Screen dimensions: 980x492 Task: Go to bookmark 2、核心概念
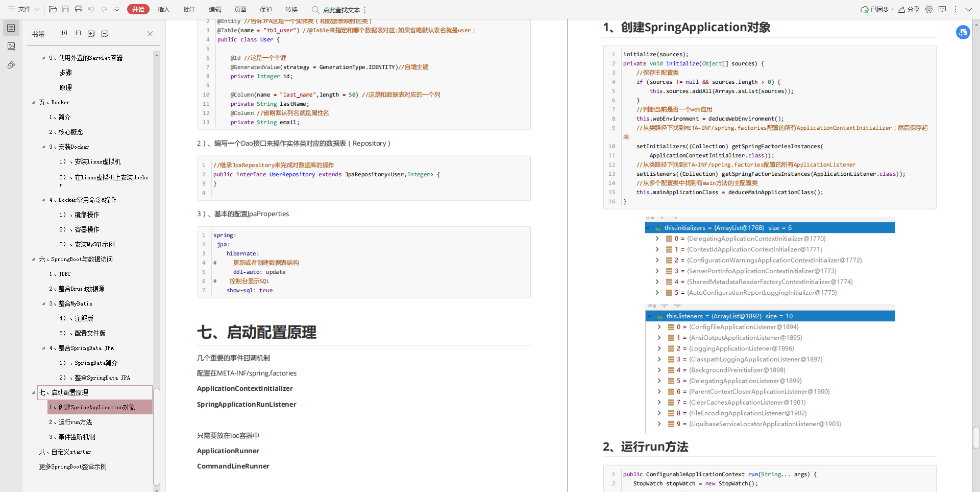pos(66,132)
